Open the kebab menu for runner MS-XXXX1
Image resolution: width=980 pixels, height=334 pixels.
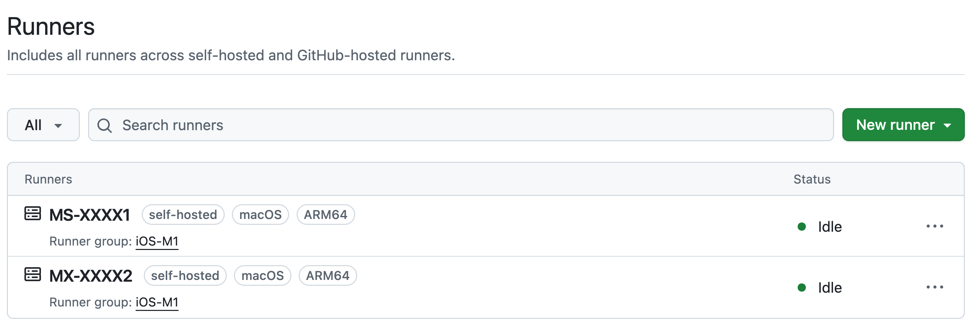[935, 226]
